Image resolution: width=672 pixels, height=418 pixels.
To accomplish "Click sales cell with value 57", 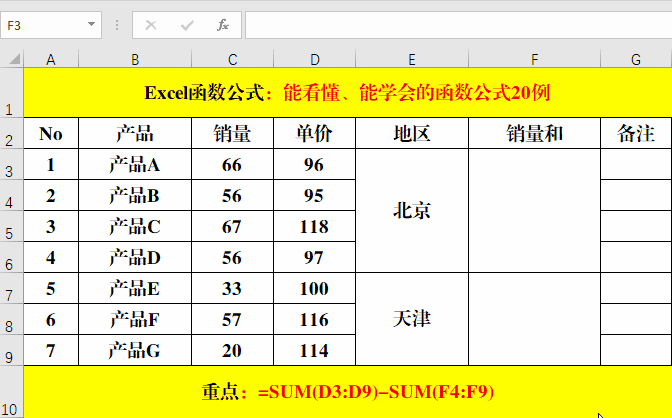I will [232, 319].
